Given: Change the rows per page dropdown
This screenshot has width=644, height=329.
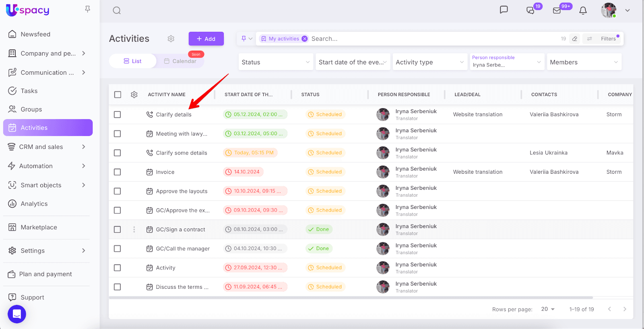Looking at the screenshot, I should pos(548,309).
